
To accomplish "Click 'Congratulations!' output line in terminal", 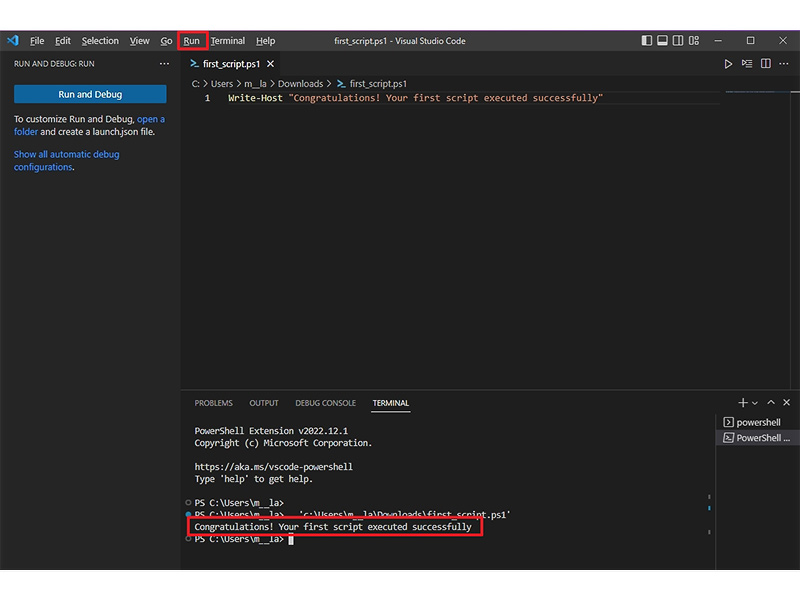I will [333, 527].
